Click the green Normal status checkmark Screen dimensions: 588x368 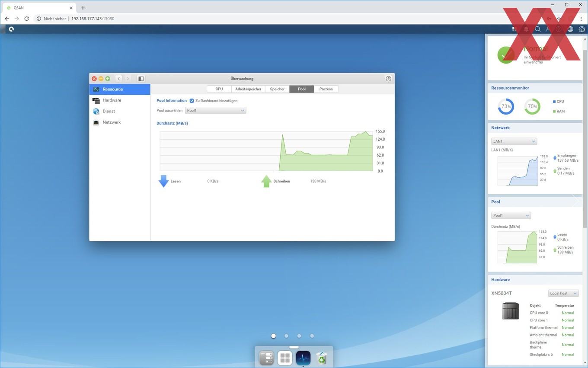tap(506, 54)
